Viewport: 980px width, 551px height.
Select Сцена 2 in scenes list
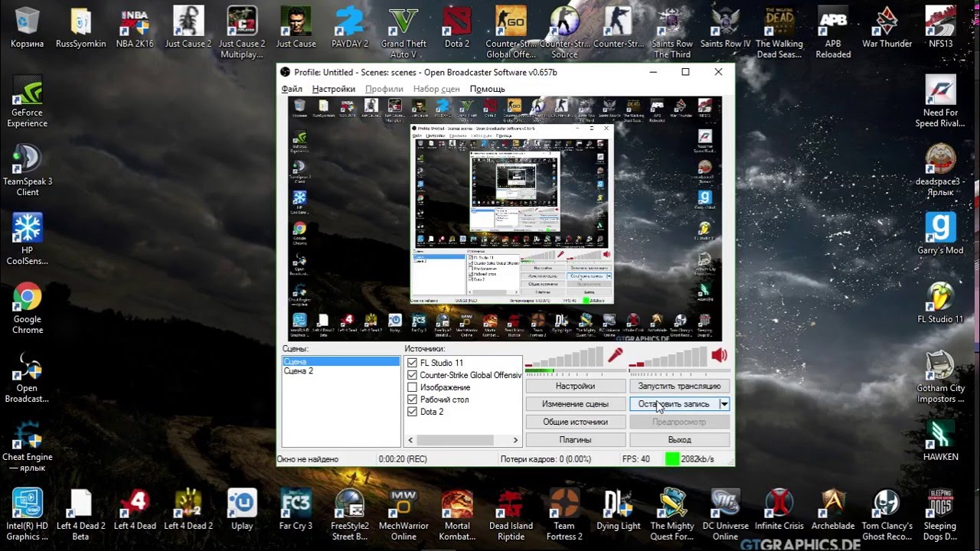[341, 370]
